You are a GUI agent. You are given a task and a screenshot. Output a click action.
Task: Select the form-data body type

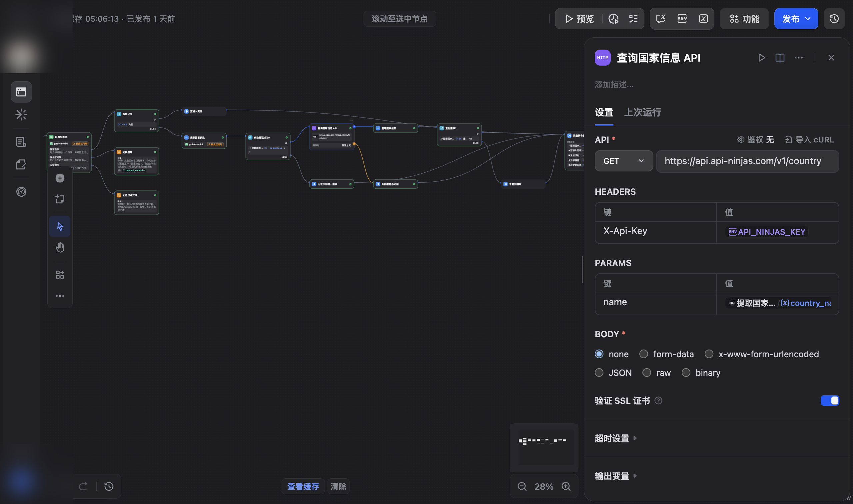[644, 354]
